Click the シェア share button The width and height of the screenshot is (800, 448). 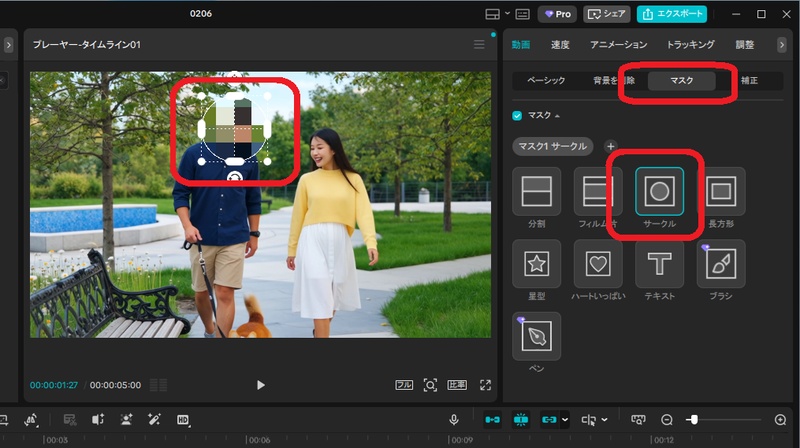point(607,14)
